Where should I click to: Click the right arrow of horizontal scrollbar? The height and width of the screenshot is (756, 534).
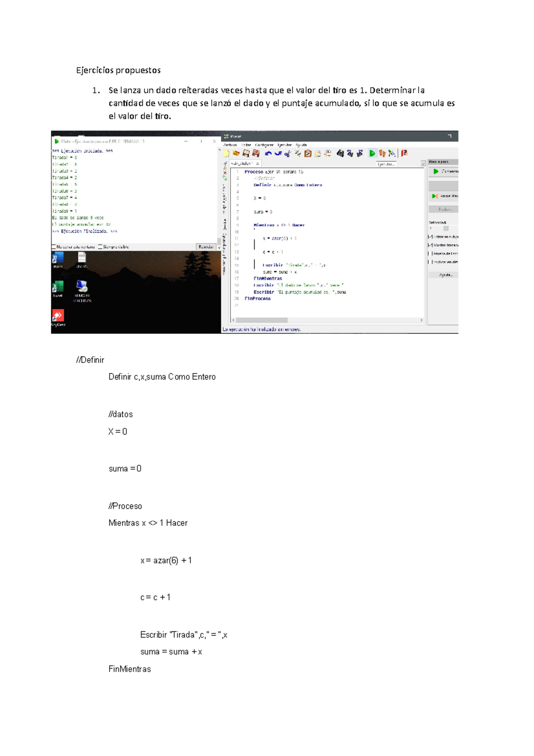tap(421, 320)
